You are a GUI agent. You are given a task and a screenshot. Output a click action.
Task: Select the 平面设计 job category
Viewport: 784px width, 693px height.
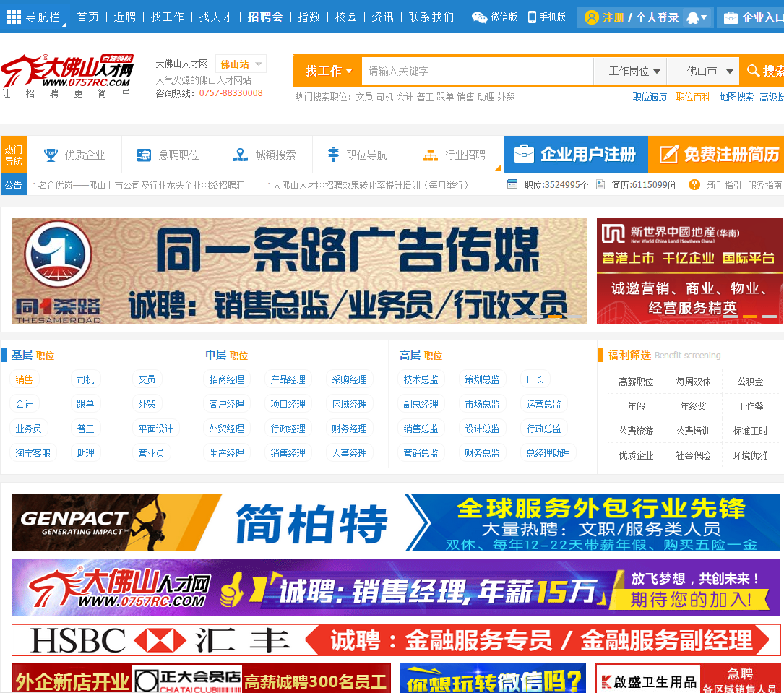pyautogui.click(x=155, y=429)
